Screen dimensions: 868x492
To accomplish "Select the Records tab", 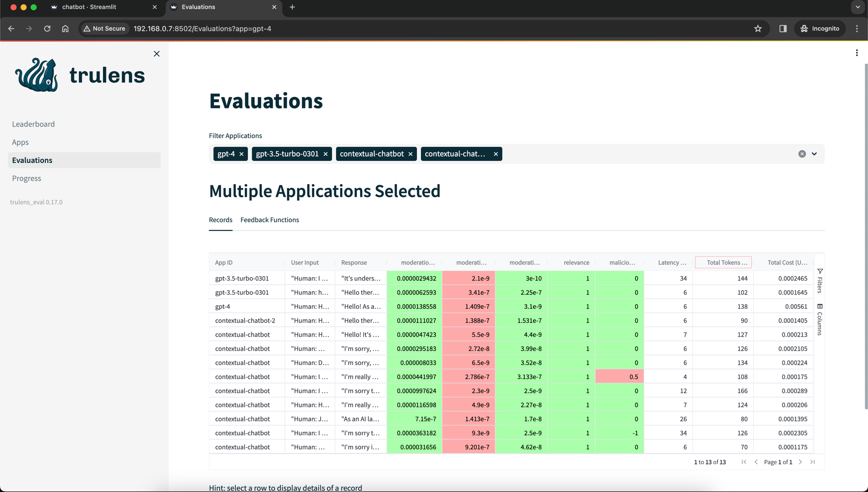I will click(221, 220).
